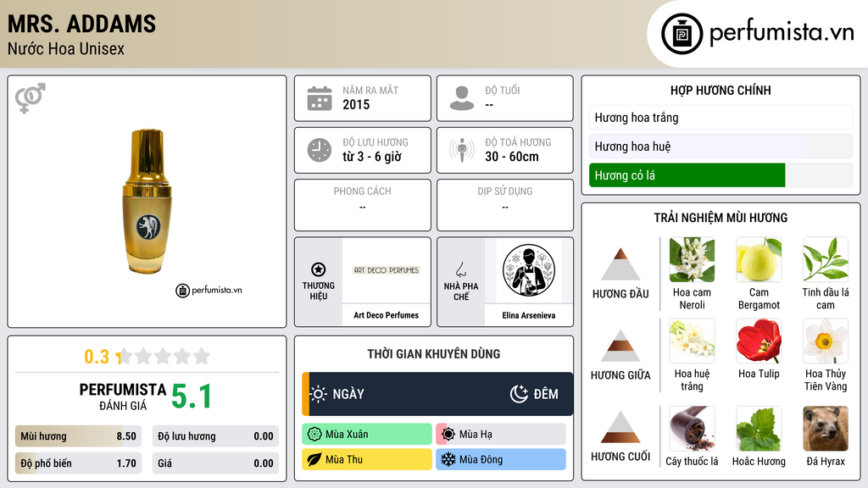This screenshot has width=868, height=488.
Task: Click the star badge Thương hiệu icon
Action: click(x=319, y=269)
